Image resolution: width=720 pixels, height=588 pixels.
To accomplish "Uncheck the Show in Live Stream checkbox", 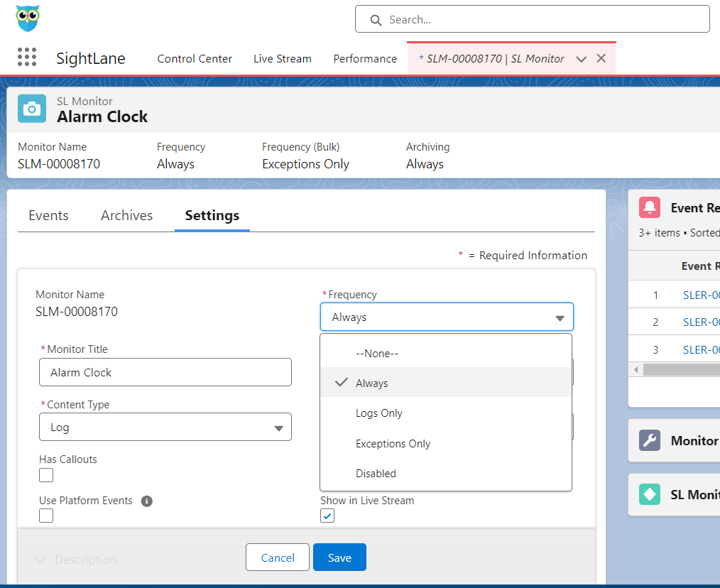I will (x=327, y=516).
